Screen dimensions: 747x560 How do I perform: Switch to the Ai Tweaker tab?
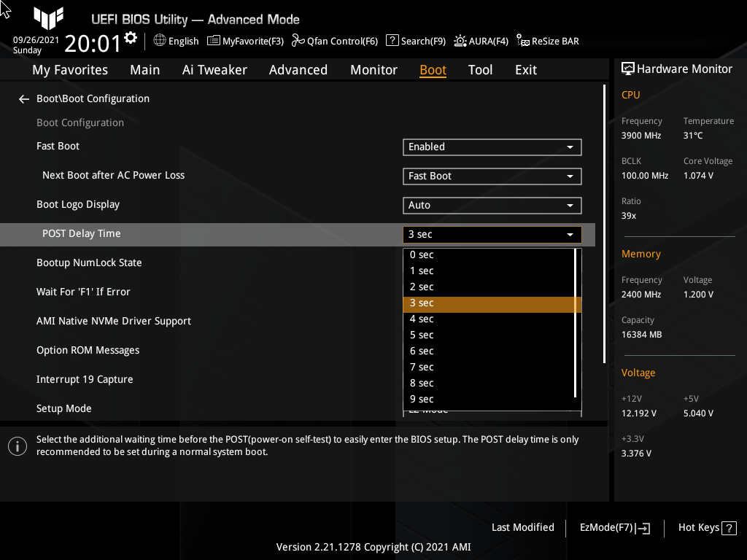(214, 69)
